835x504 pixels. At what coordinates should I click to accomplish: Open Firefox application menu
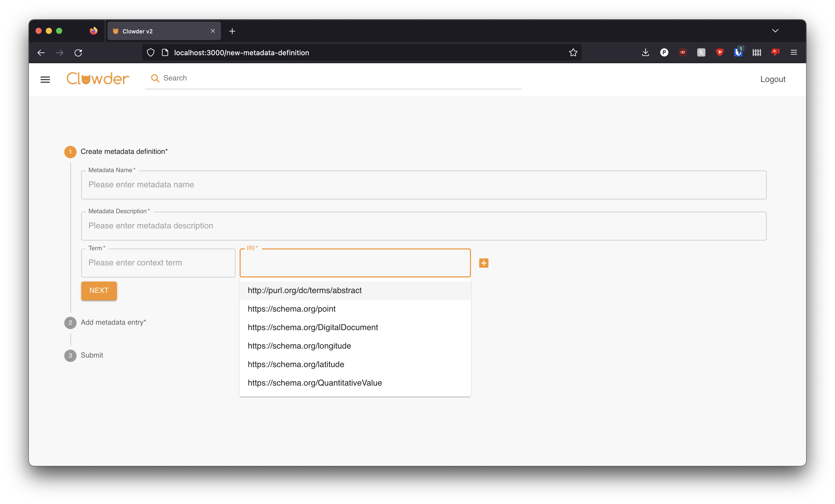pyautogui.click(x=794, y=52)
